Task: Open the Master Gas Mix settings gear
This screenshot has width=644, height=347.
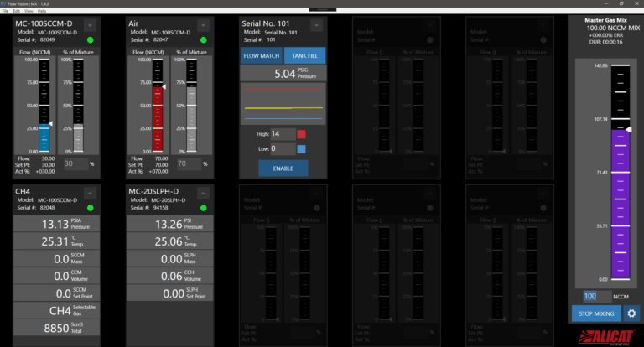Action: 631,313
